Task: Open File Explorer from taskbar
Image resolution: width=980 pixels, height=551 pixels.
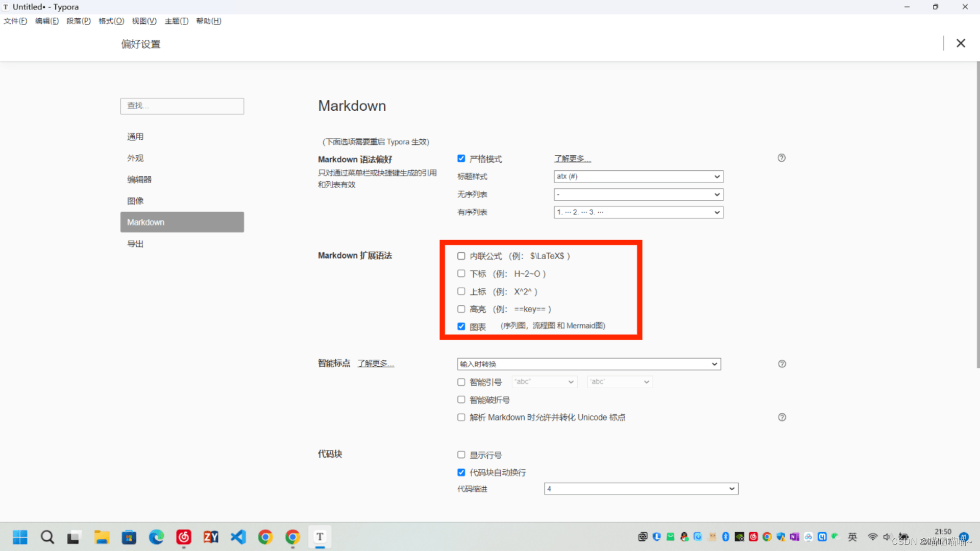Action: click(x=102, y=537)
